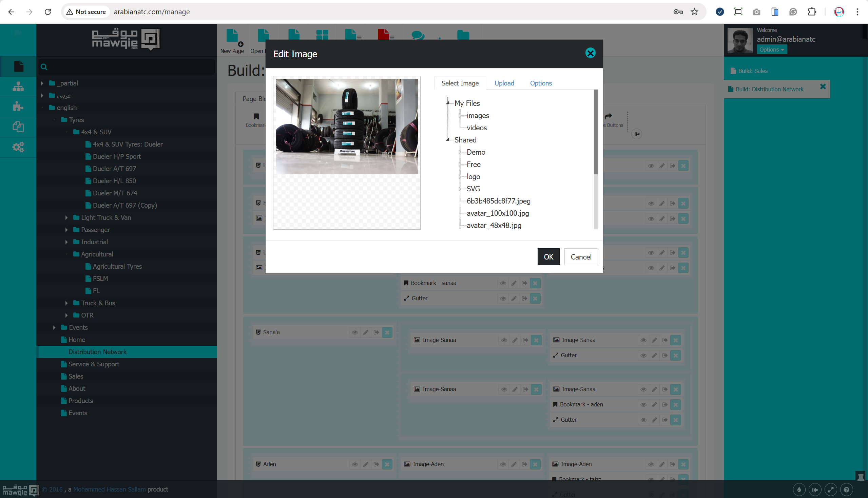Open the chat bubble icon in the top toolbar
Image resolution: width=868 pixels, height=498 pixels.
[x=418, y=35]
